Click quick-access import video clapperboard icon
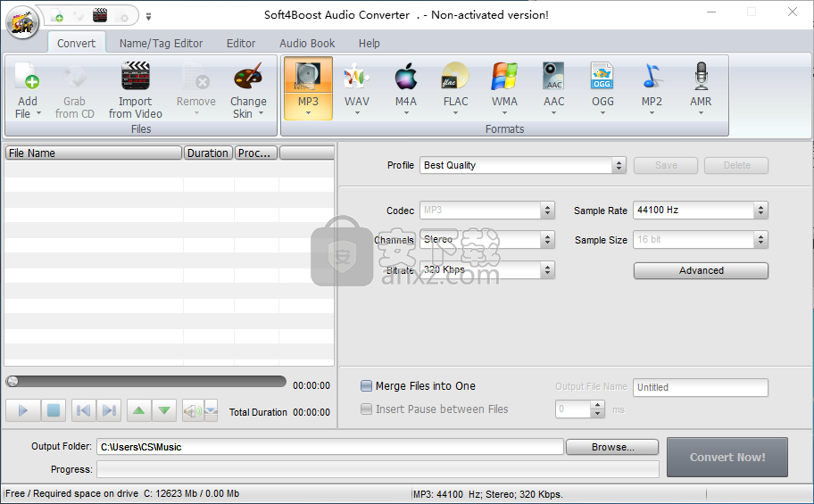 pyautogui.click(x=100, y=15)
